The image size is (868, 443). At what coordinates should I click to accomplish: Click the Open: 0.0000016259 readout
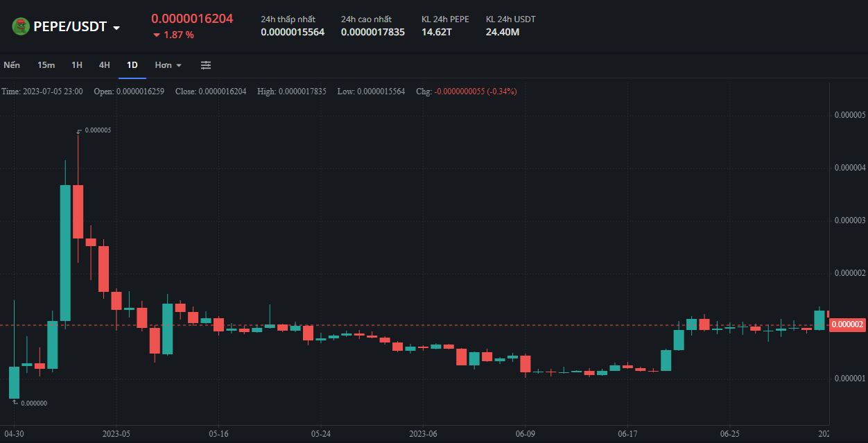point(129,92)
